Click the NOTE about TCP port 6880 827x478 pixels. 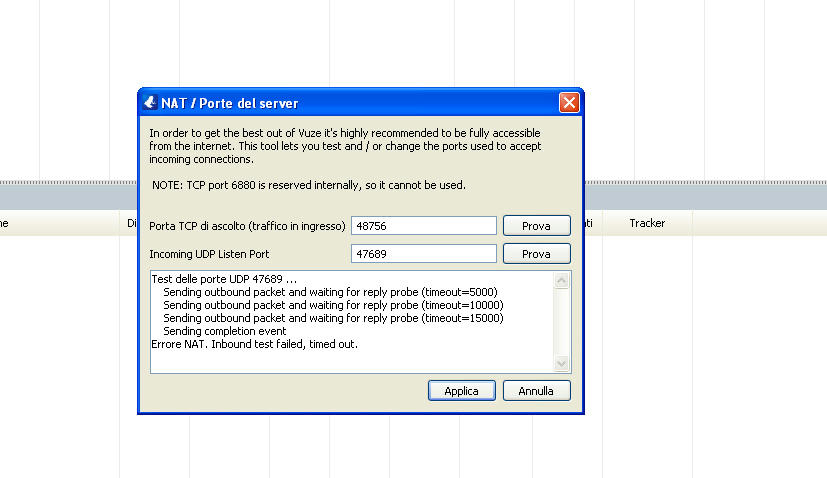pos(309,185)
